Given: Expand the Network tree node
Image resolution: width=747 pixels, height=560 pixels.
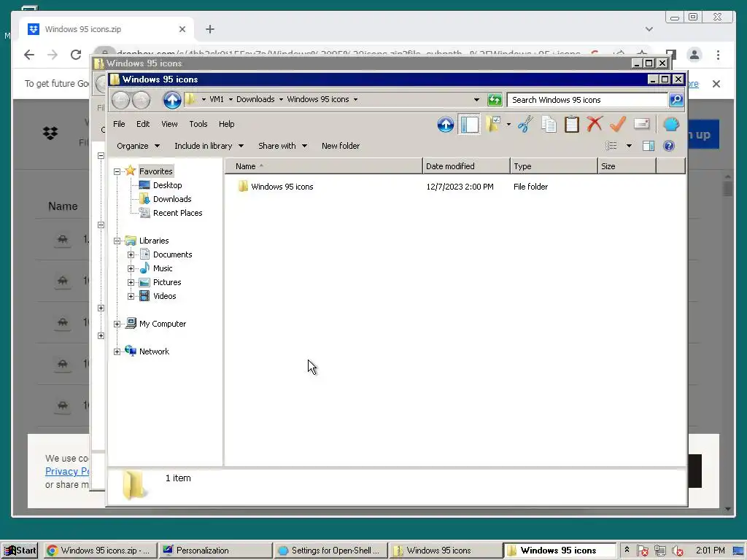Looking at the screenshot, I should [x=117, y=352].
